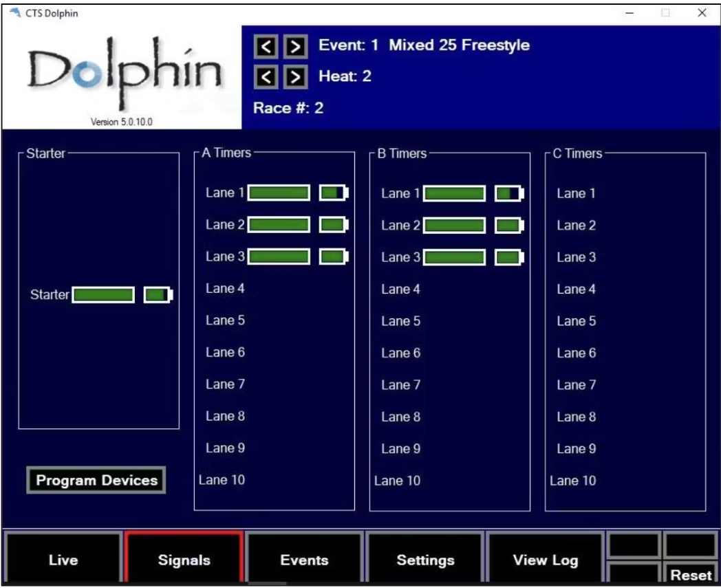Viewport: 721px width, 588px height.
Task: Click B Timers Lane 3 battery icon
Action: [x=510, y=257]
